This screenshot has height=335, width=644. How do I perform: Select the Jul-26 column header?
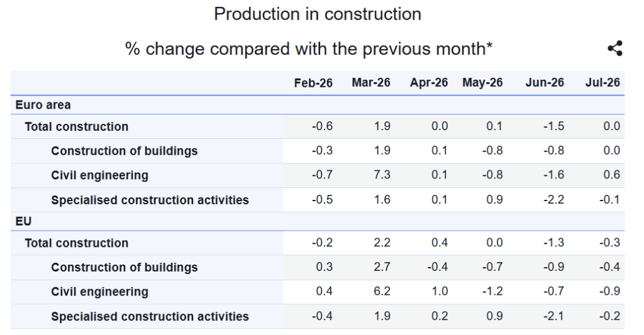tap(602, 82)
